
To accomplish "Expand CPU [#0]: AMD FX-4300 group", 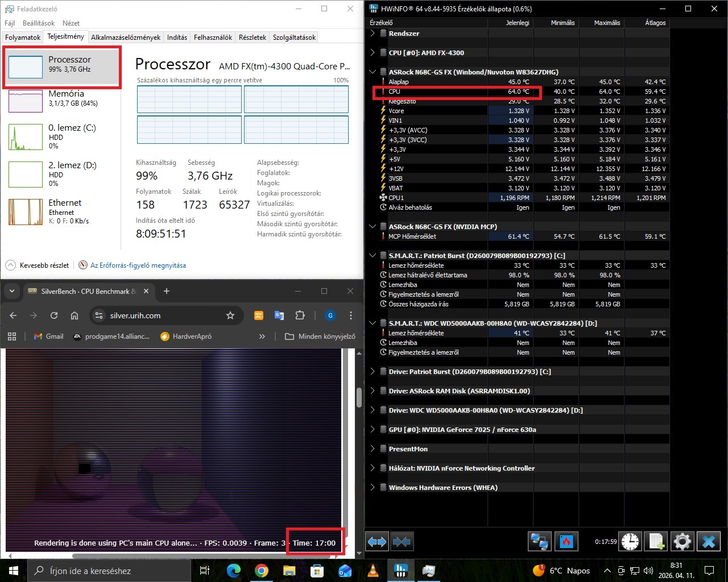I will pos(373,52).
